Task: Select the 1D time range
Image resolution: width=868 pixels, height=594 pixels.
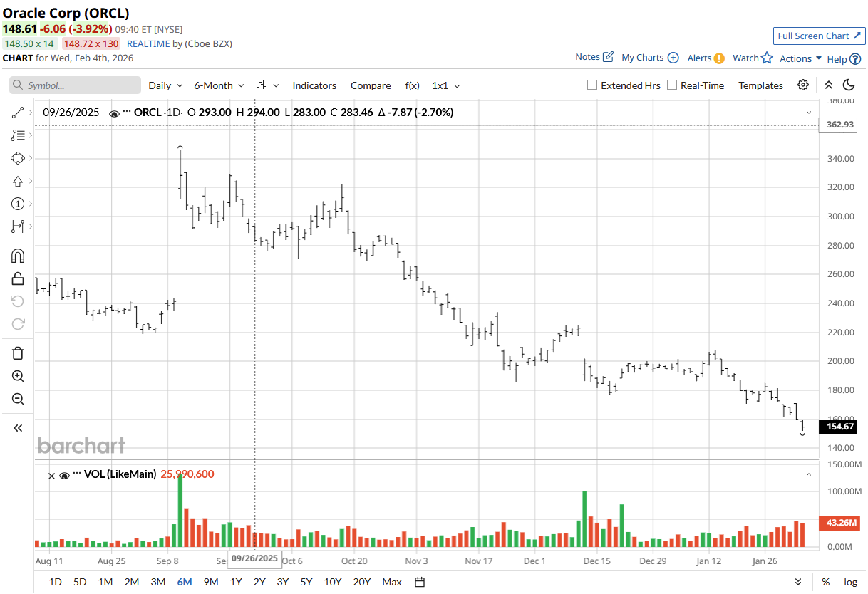Action: point(55,582)
